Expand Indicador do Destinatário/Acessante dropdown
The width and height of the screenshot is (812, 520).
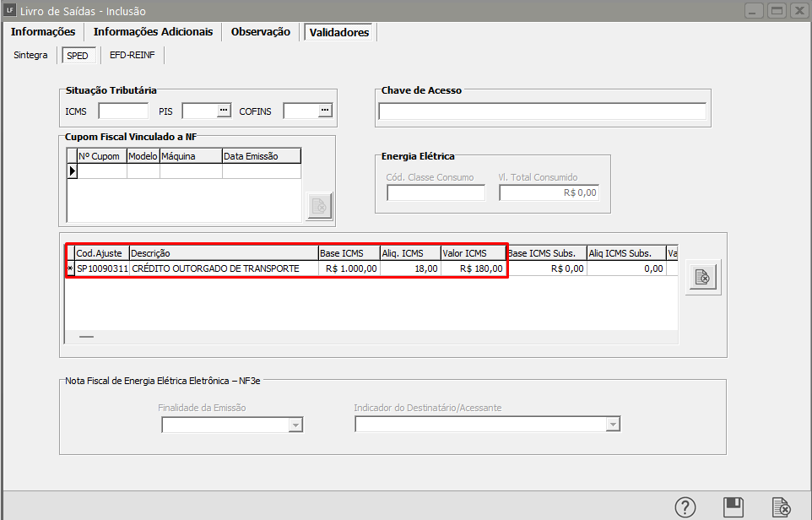click(x=613, y=425)
